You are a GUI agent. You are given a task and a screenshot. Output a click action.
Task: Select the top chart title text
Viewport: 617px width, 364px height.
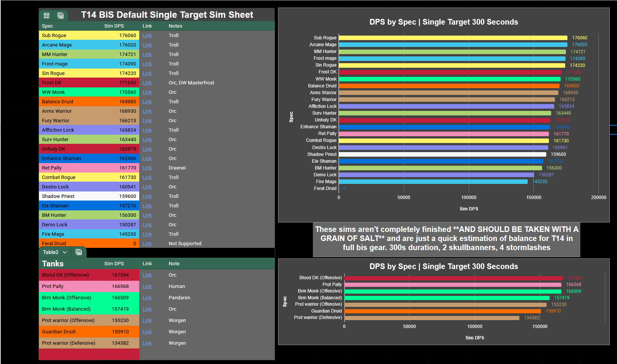(x=444, y=22)
